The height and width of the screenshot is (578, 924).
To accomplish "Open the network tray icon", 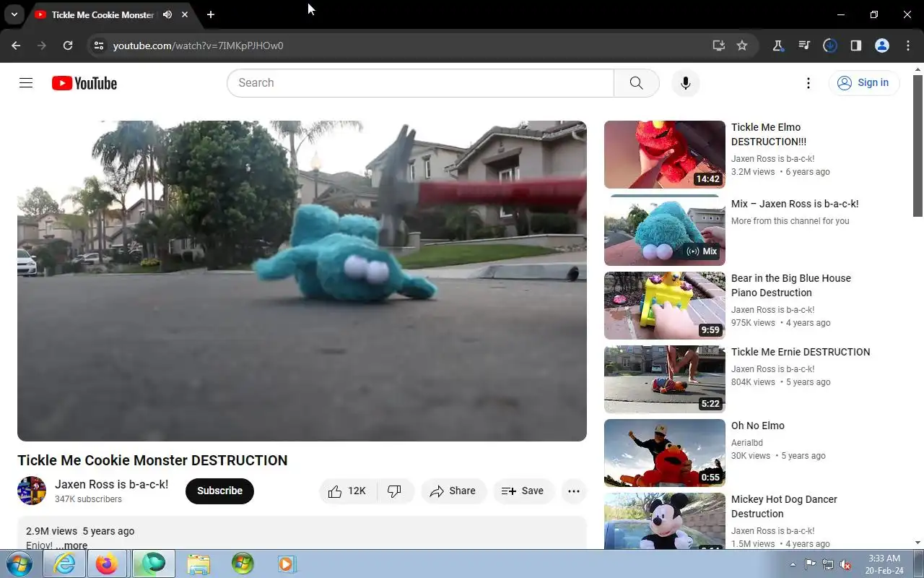I will coord(828,564).
